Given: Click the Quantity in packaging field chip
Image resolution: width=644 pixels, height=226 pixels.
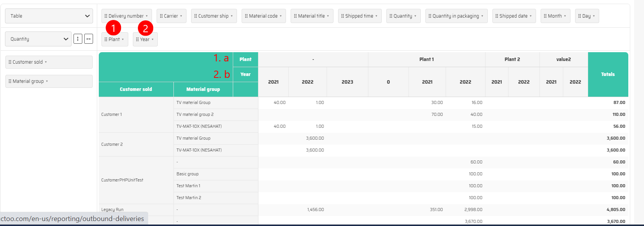Looking at the screenshot, I should [x=456, y=16].
